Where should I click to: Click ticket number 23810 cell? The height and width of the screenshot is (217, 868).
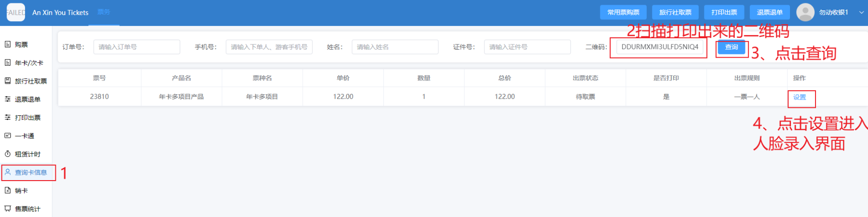[99, 96]
